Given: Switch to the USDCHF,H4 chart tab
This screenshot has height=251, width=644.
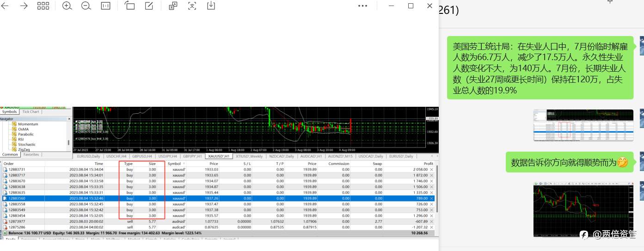Looking at the screenshot, I should point(117,156).
